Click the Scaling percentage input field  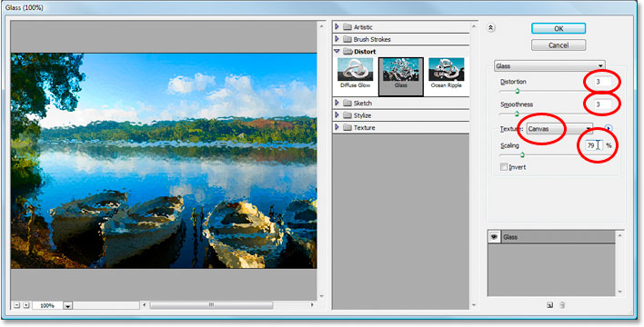[x=594, y=145]
